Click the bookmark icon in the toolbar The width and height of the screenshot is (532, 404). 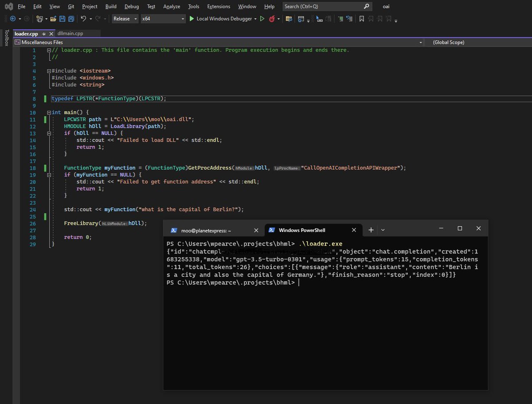coord(362,19)
